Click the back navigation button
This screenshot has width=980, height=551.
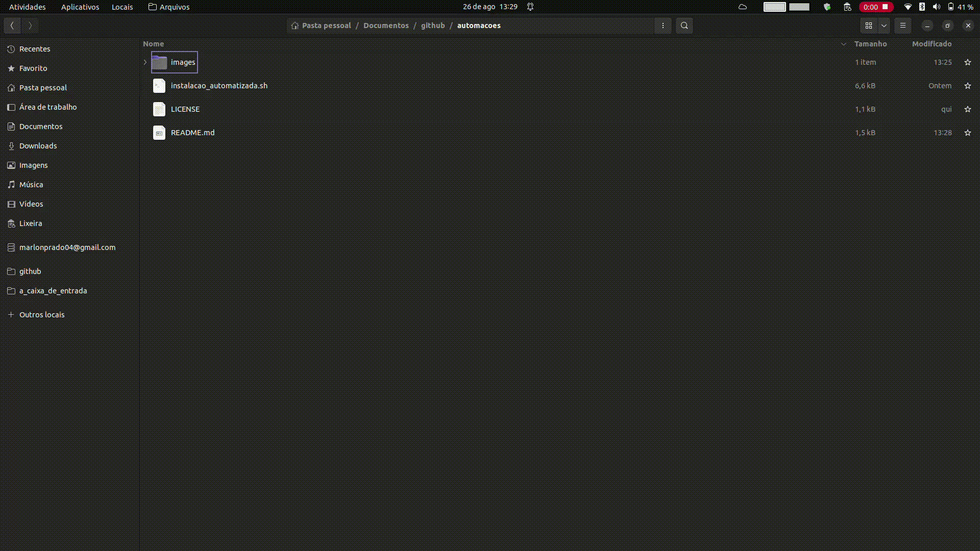[x=12, y=25]
